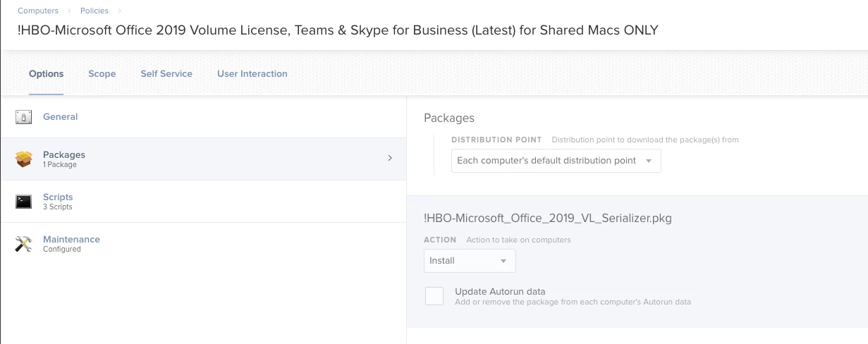This screenshot has height=344, width=868.
Task: Click the Packages panel heading
Action: [449, 118]
